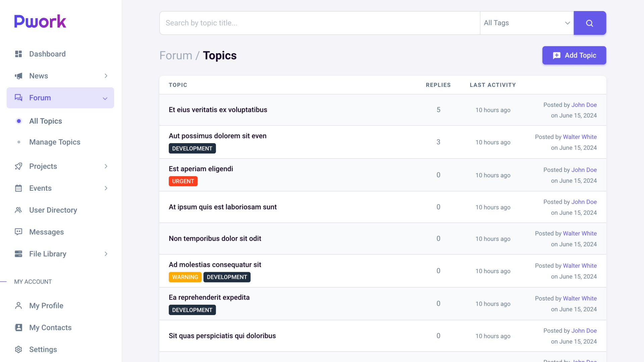Collapse the Forum submenu chevron

coord(105,98)
